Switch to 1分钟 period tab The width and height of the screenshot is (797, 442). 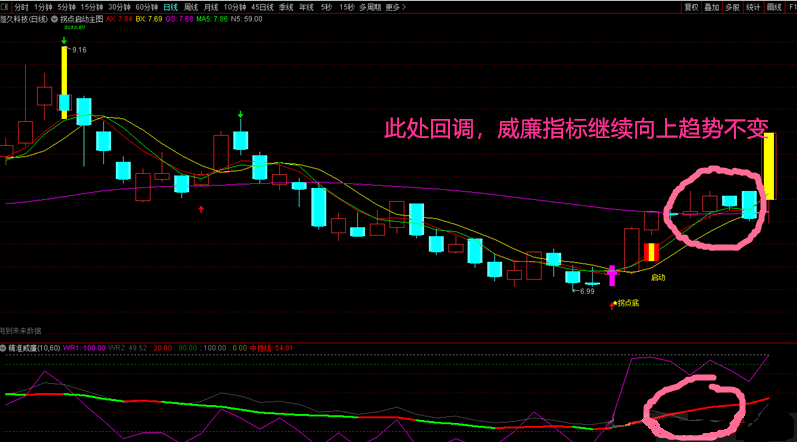43,7
